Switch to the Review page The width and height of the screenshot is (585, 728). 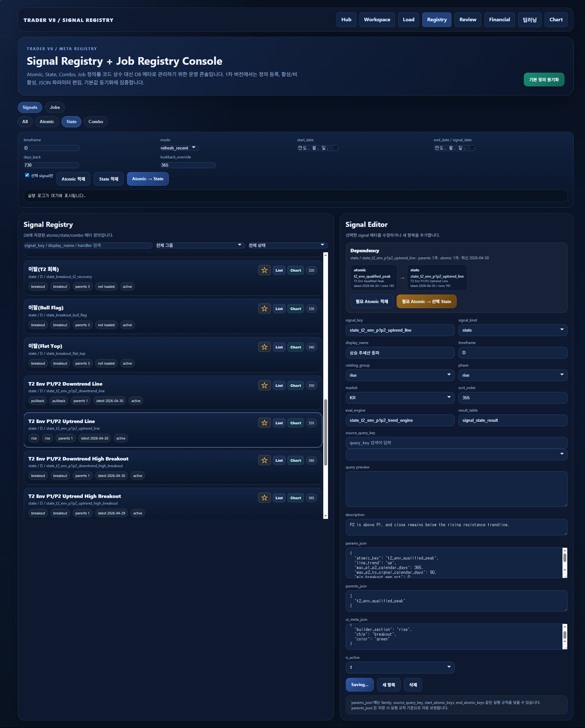click(468, 20)
